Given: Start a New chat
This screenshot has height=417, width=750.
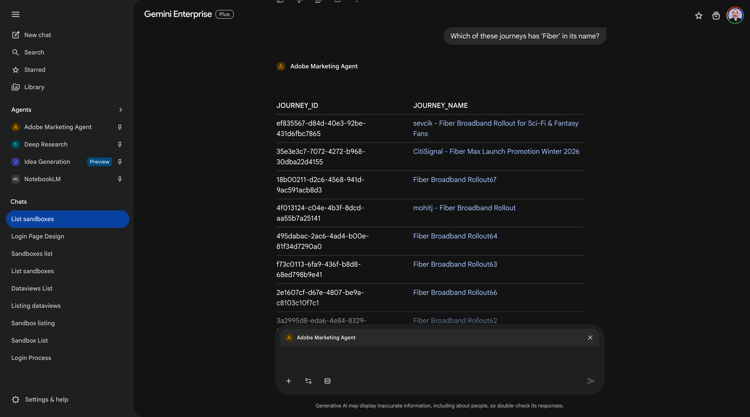Looking at the screenshot, I should (x=37, y=35).
